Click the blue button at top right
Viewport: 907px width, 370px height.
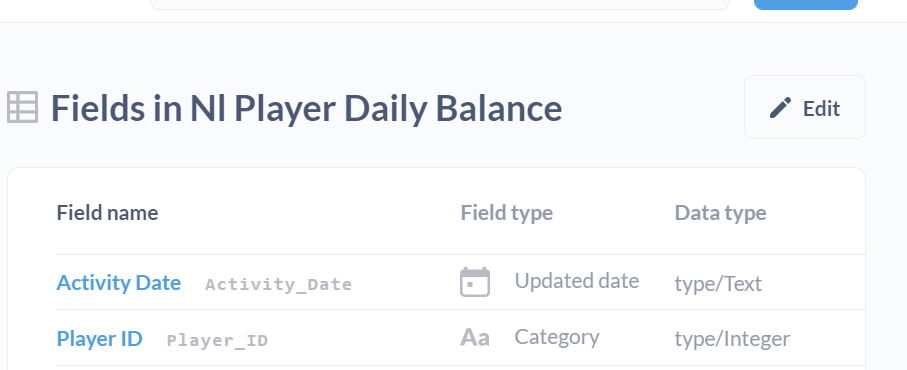click(x=806, y=5)
